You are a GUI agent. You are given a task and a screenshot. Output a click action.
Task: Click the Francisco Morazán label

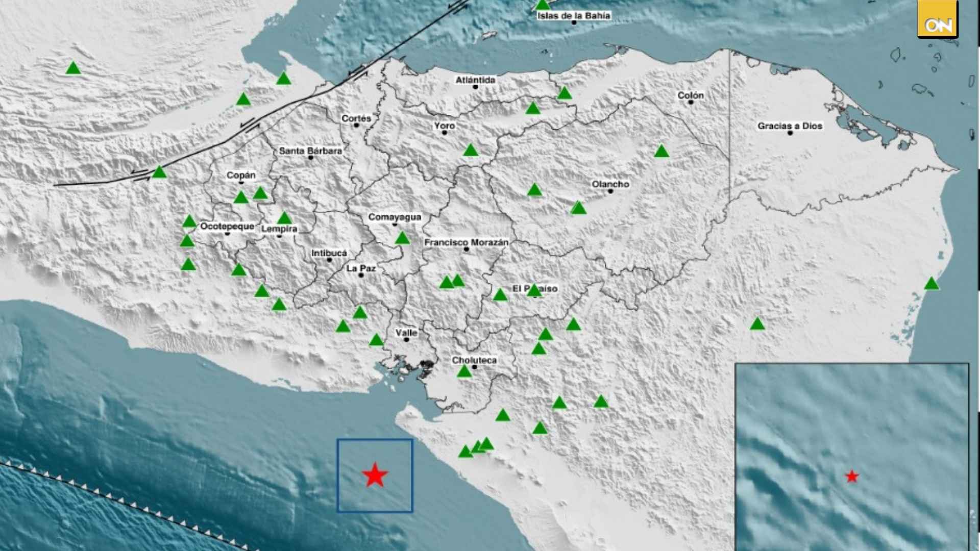[x=467, y=243]
